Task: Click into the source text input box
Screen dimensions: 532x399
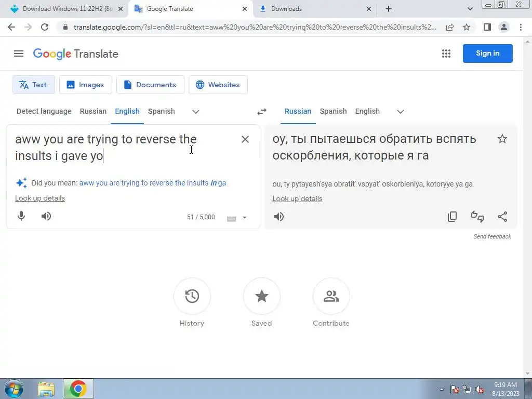Action: tap(124, 147)
